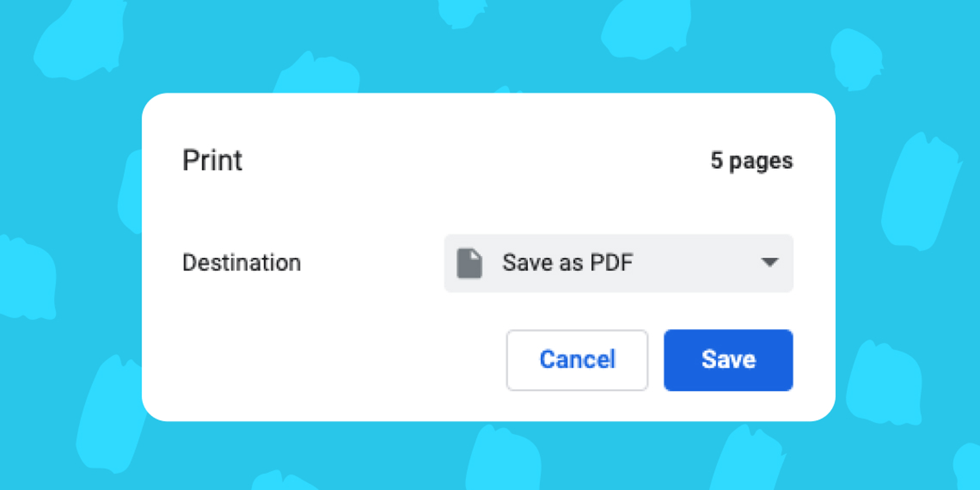The width and height of the screenshot is (980, 490).
Task: Choose the destination combo box showing Save as PDF
Action: tap(619, 263)
